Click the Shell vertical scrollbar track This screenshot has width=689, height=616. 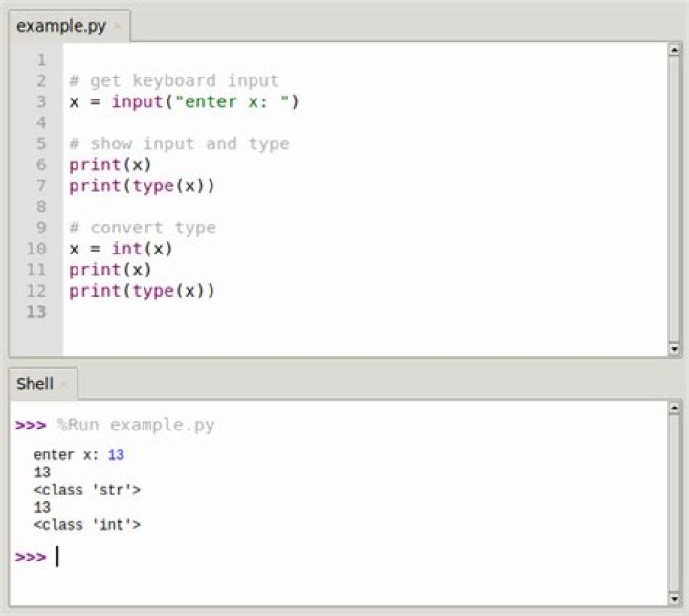coord(674,503)
